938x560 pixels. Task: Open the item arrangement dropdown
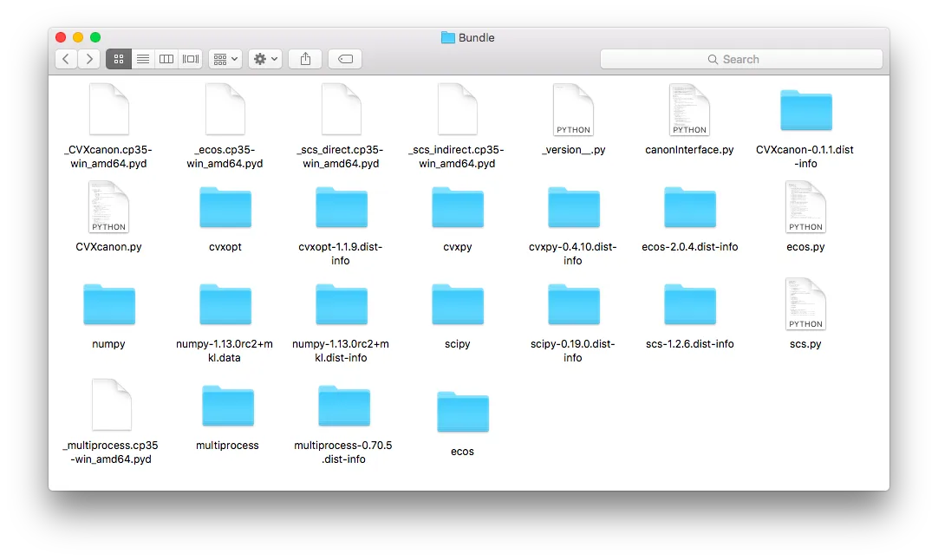pos(225,59)
